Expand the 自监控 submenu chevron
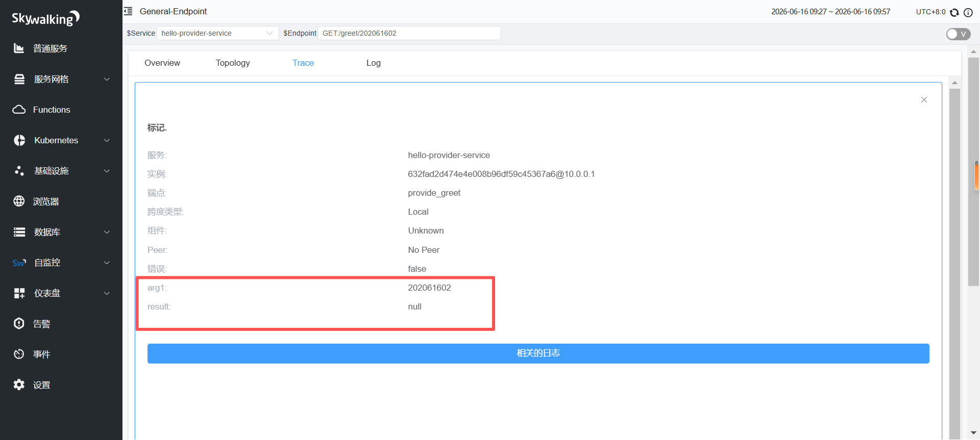This screenshot has width=980, height=440. coord(107,263)
